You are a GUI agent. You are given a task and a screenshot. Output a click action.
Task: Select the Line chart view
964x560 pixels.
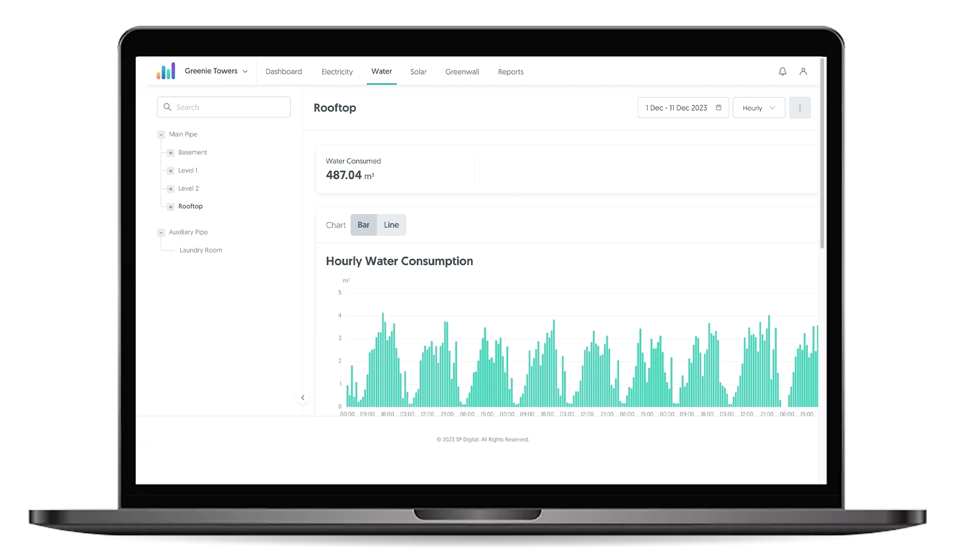coord(392,225)
